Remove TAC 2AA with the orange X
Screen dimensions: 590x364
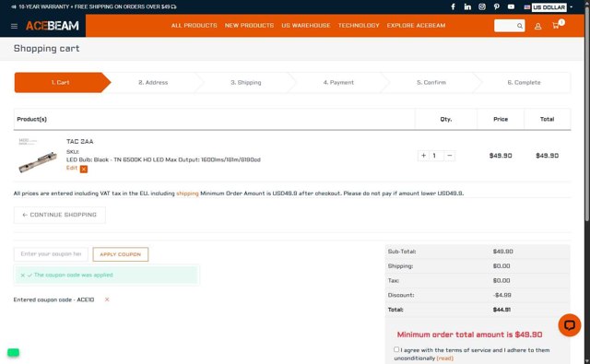(x=84, y=170)
